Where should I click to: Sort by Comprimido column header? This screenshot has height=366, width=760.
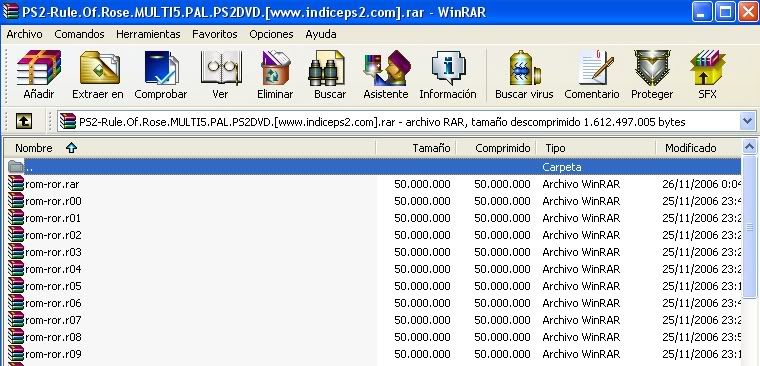pos(496,148)
